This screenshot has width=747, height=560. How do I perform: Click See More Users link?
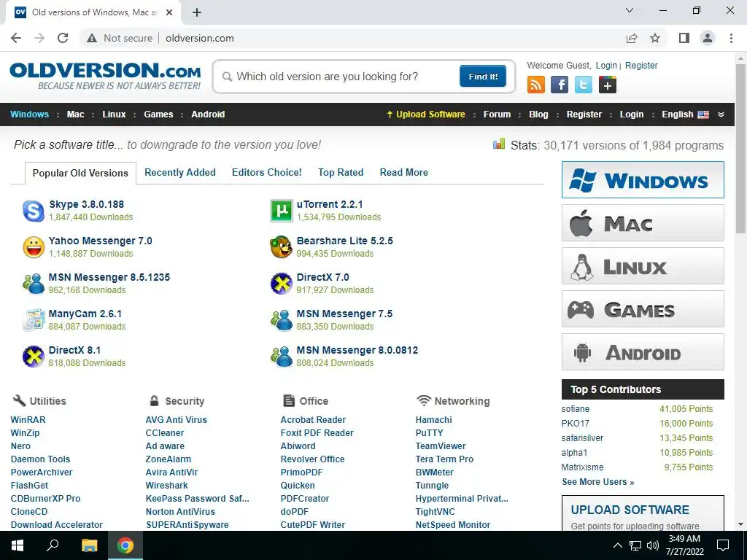(598, 482)
